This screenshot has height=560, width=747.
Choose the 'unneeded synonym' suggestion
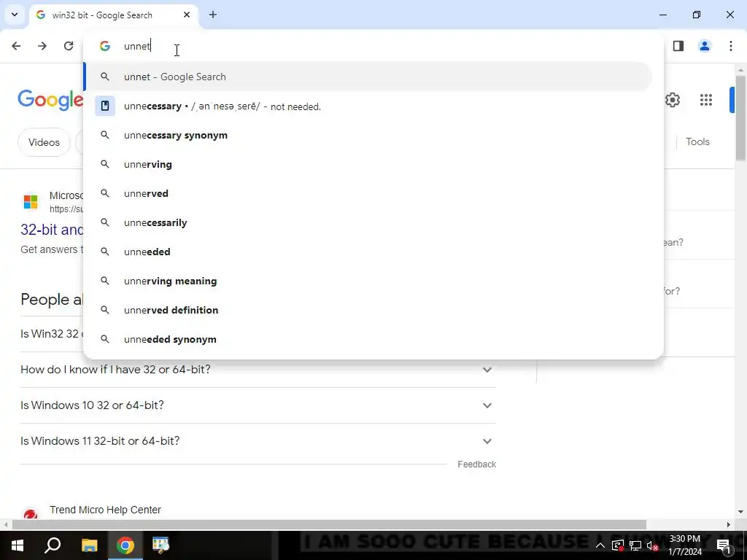[368, 339]
